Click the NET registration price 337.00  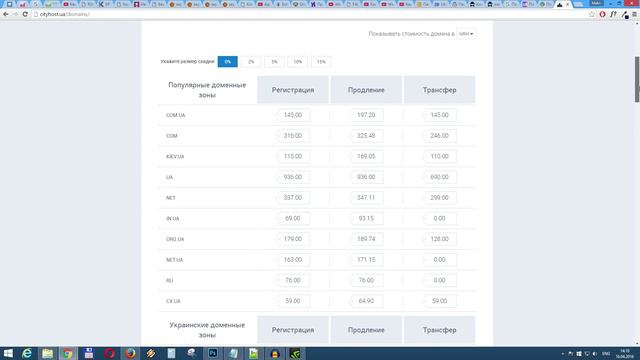click(x=293, y=198)
